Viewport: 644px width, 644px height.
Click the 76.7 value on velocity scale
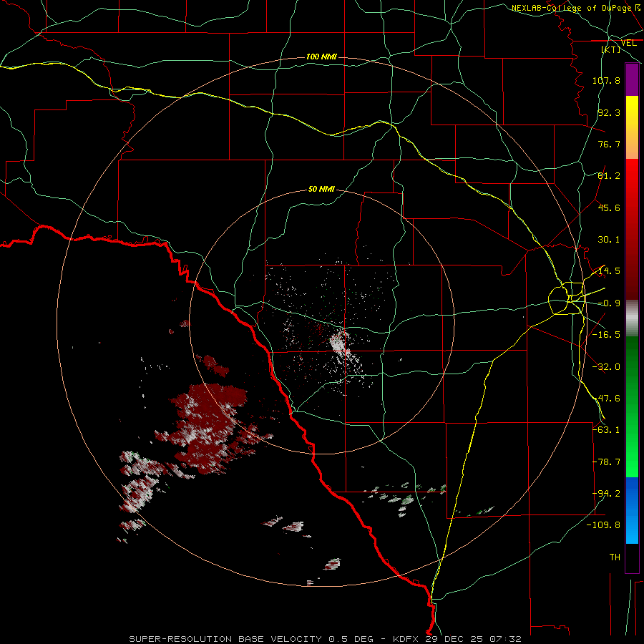[609, 144]
